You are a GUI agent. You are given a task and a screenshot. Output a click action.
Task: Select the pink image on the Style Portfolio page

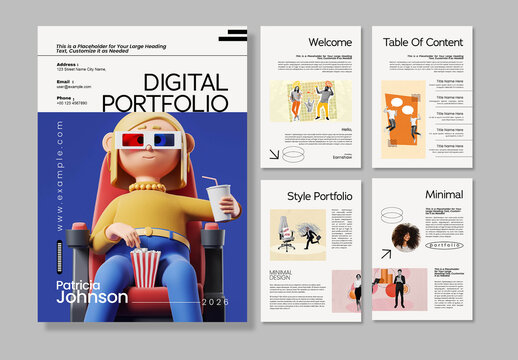(346, 291)
